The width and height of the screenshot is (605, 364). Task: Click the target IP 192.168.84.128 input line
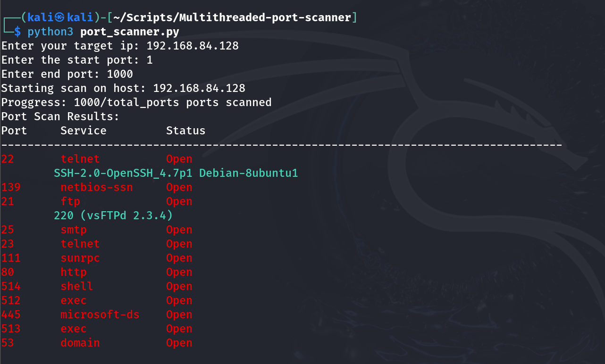120,46
